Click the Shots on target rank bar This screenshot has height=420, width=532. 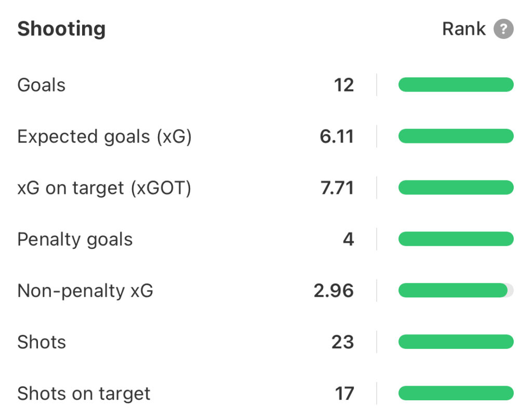[x=456, y=393]
